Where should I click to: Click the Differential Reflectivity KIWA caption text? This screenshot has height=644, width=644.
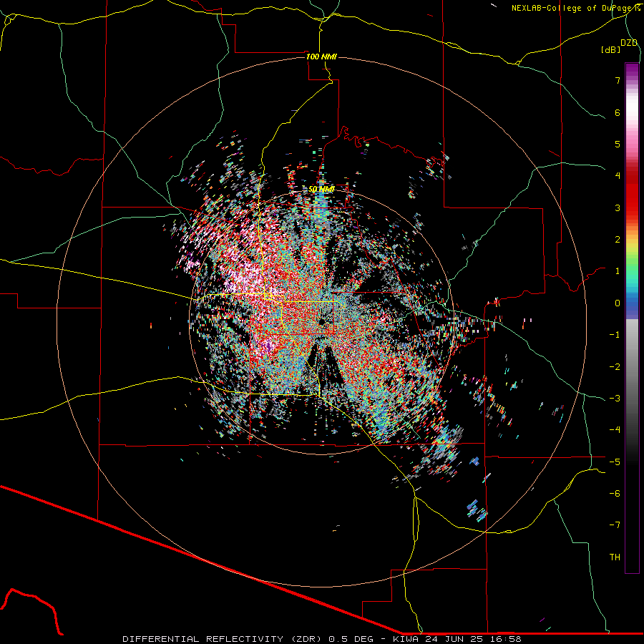pos(322,639)
